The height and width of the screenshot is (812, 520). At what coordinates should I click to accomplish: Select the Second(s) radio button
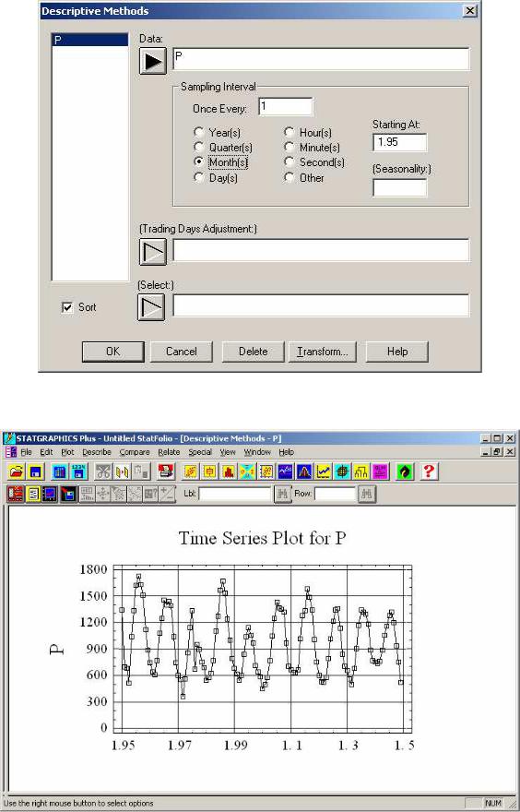(x=290, y=161)
